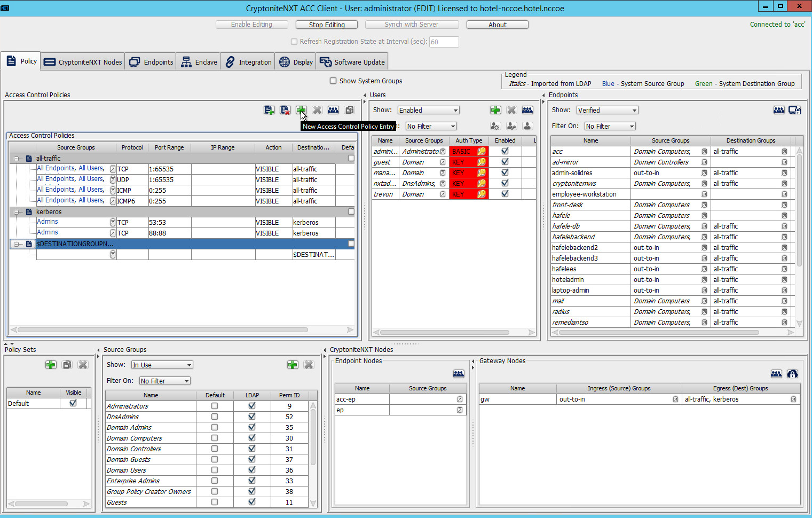
Task: Toggle Visible checkbox for Default policy set
Action: 73,403
